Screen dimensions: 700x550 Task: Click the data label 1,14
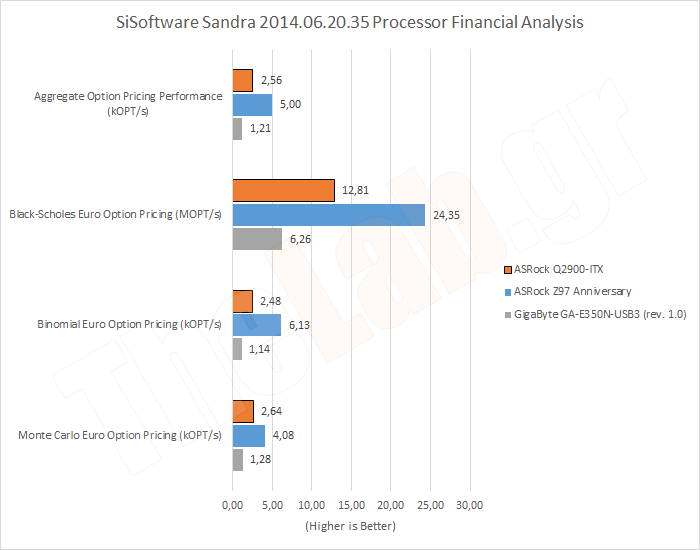(x=259, y=349)
